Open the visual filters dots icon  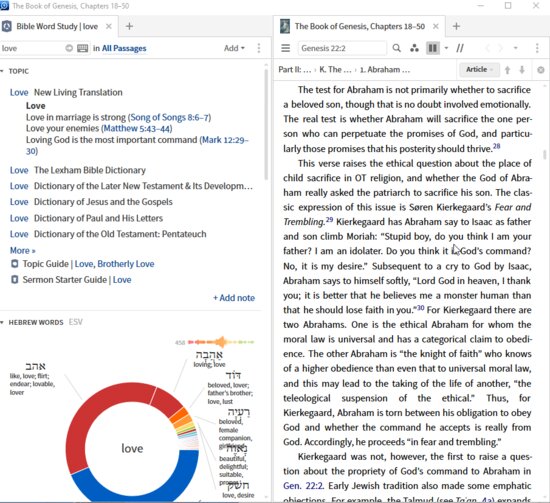(414, 48)
